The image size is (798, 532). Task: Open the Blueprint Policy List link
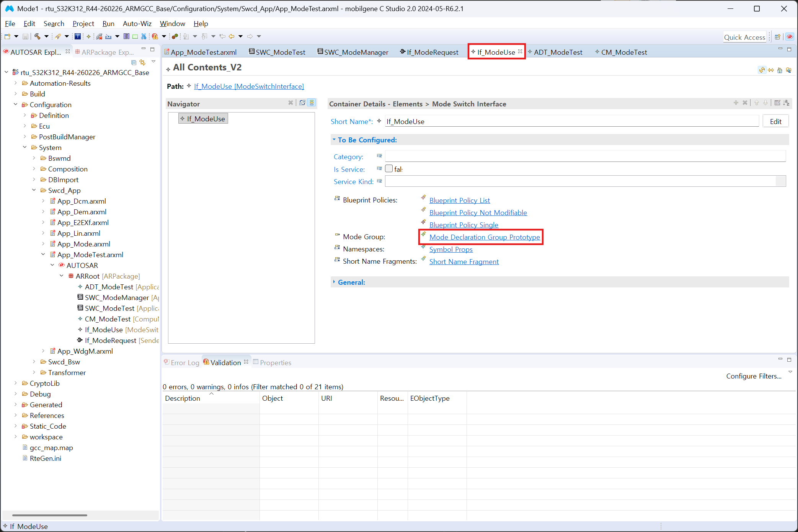point(459,200)
